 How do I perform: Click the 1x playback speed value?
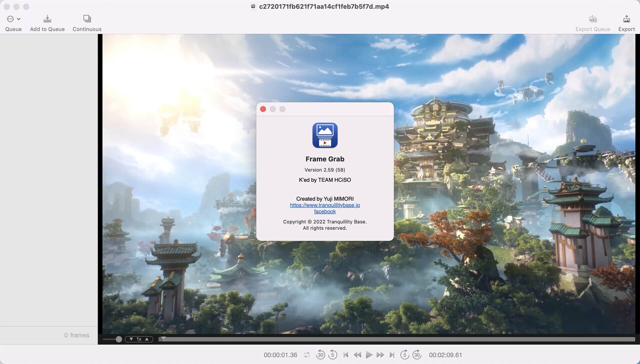[x=139, y=339]
